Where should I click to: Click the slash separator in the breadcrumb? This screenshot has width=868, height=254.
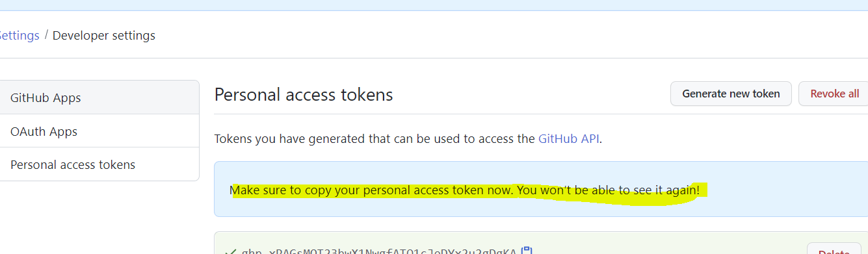point(46,35)
